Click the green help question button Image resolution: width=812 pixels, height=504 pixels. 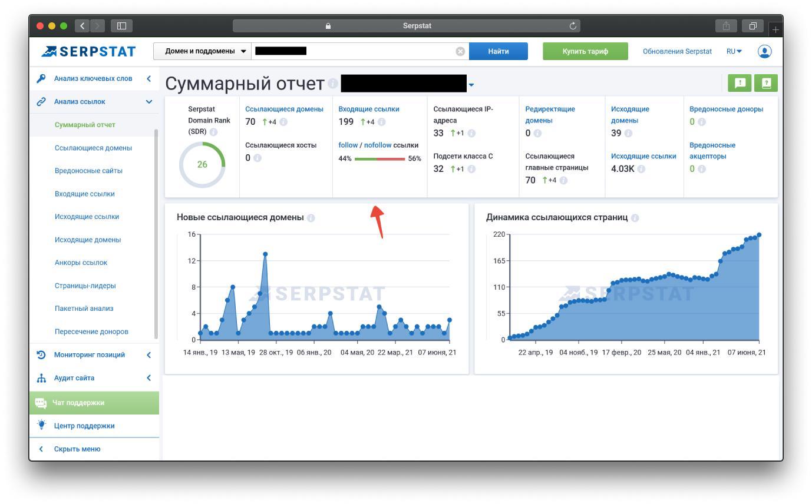point(766,83)
